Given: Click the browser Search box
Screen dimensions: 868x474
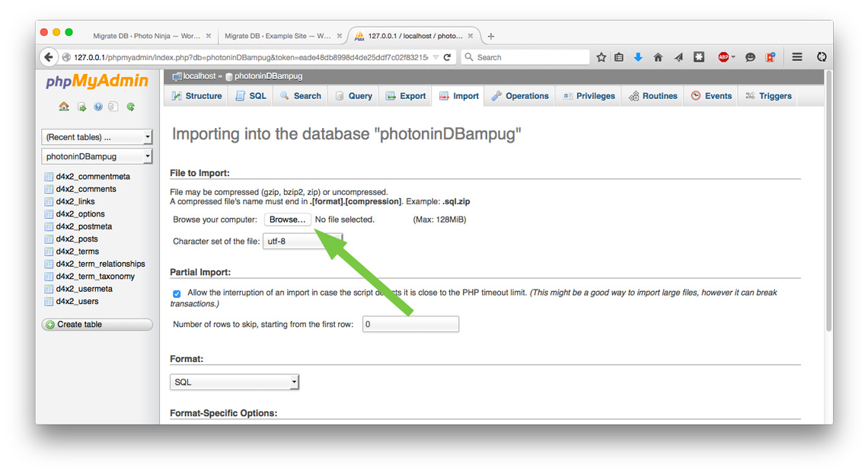Looking at the screenshot, I should [x=525, y=57].
